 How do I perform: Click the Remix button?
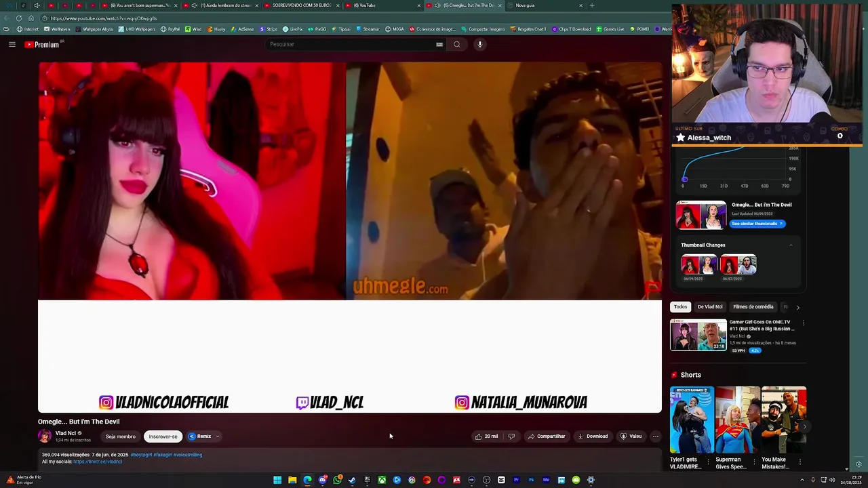click(x=200, y=436)
